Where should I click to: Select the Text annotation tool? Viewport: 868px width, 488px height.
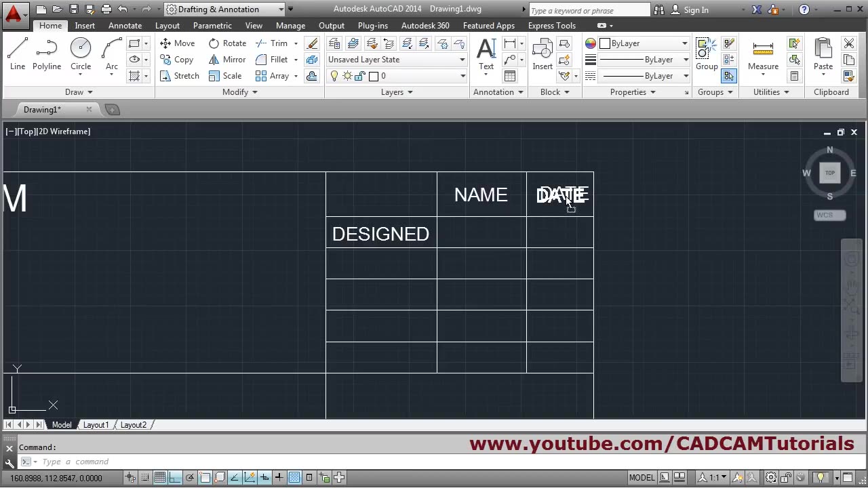click(486, 54)
